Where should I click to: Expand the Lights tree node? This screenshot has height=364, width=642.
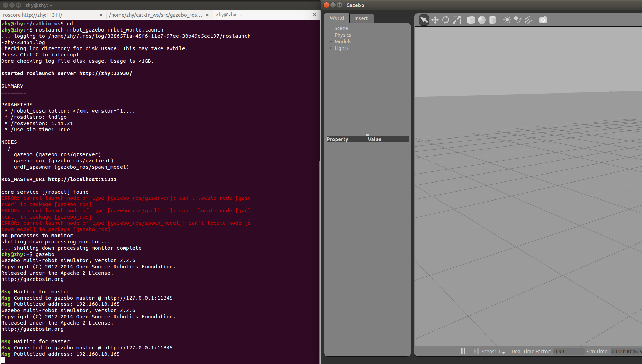click(331, 48)
